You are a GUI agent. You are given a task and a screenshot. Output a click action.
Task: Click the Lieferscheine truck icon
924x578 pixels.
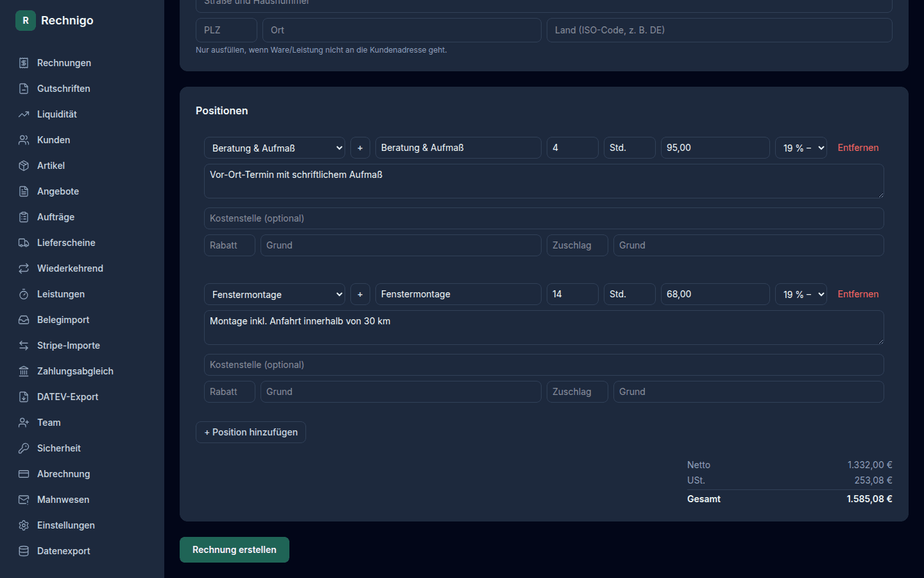click(x=24, y=243)
